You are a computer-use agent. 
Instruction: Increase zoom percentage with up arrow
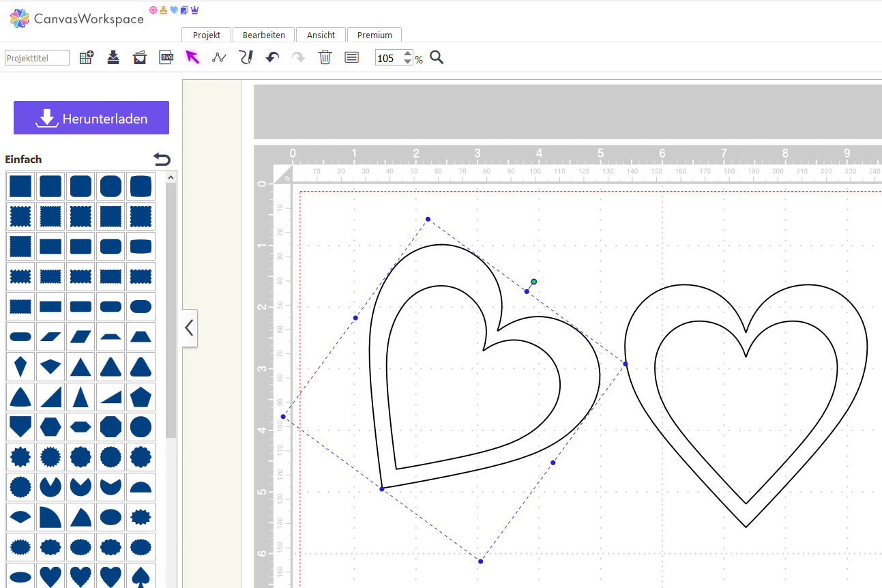tap(408, 54)
